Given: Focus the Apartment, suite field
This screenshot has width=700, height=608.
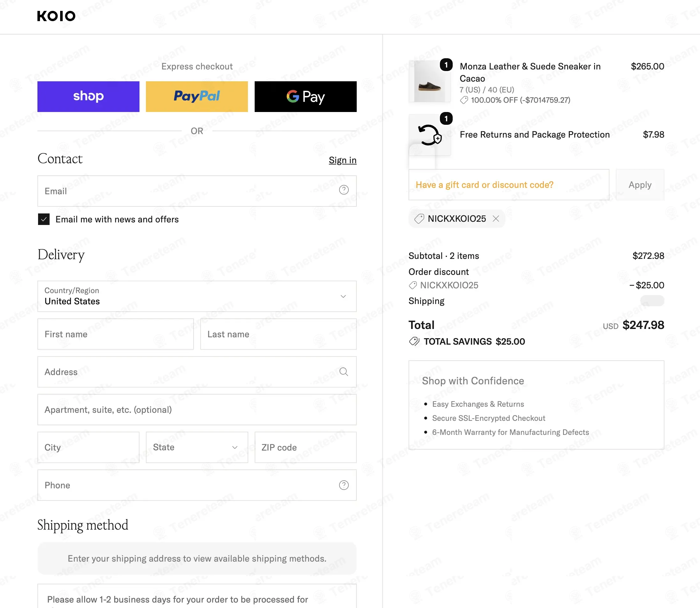Looking at the screenshot, I should (x=197, y=410).
